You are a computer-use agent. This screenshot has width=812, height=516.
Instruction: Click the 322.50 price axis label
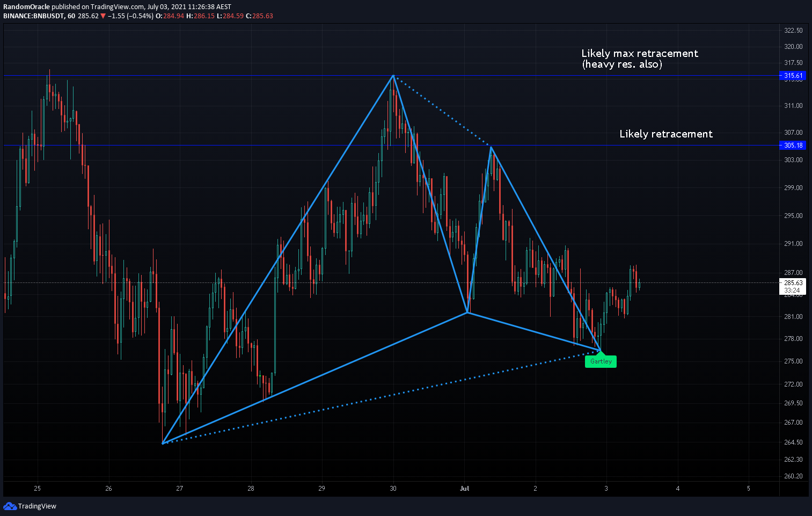pyautogui.click(x=793, y=31)
